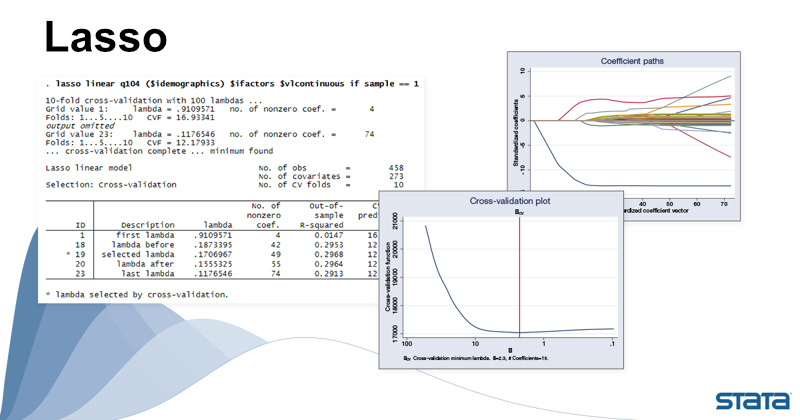800x420 pixels.
Task: Click R-squared value 0.2953
Action: tap(329, 245)
